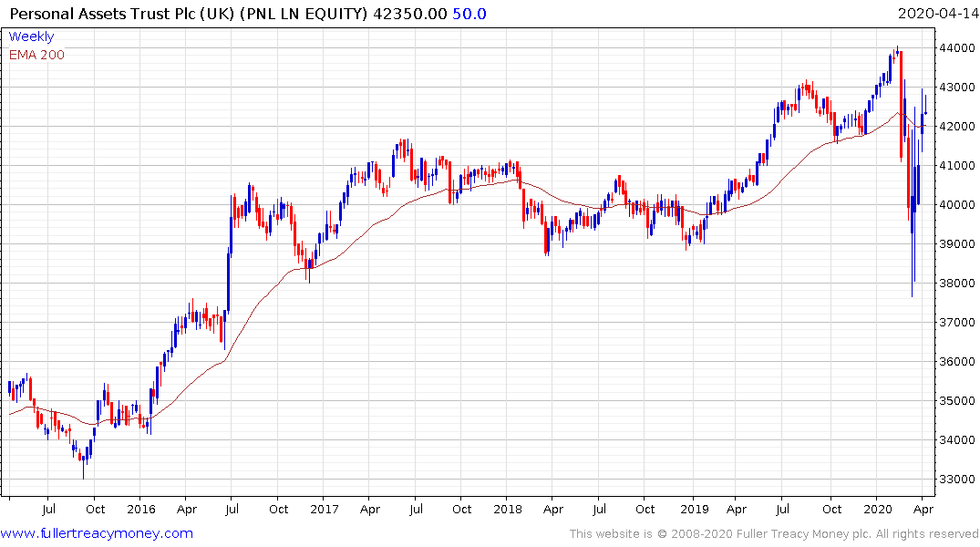Click the 2016 label on time axis
980x547 pixels.
click(x=140, y=509)
